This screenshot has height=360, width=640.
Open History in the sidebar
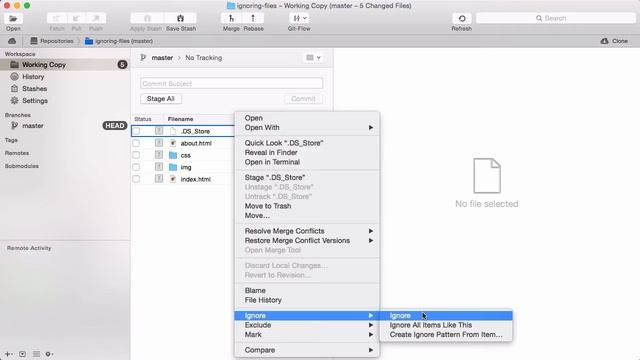click(33, 77)
